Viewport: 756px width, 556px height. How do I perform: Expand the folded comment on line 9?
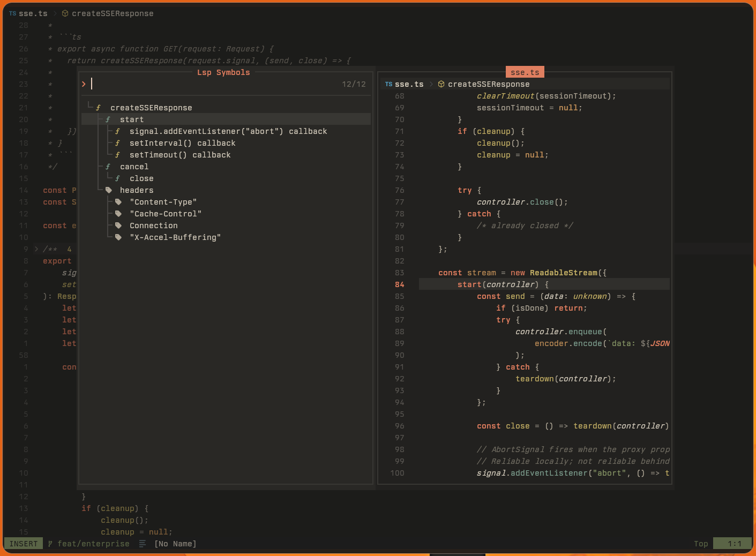coord(36,249)
